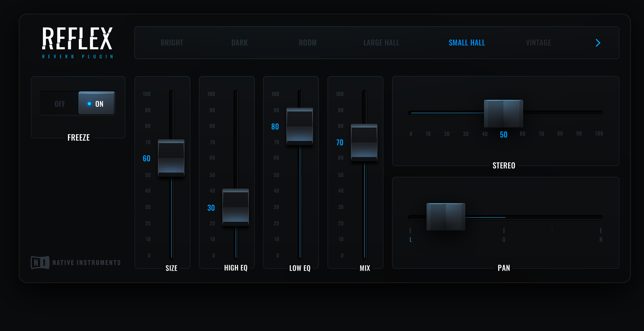Click 100 on the STEREO scale
This screenshot has height=331, width=644.
click(x=599, y=134)
